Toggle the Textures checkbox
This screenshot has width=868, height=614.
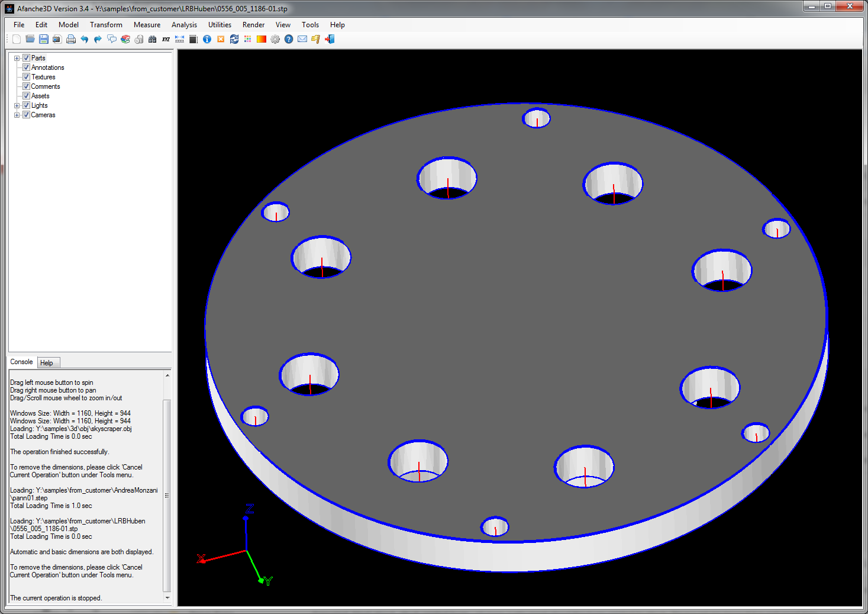click(x=26, y=77)
